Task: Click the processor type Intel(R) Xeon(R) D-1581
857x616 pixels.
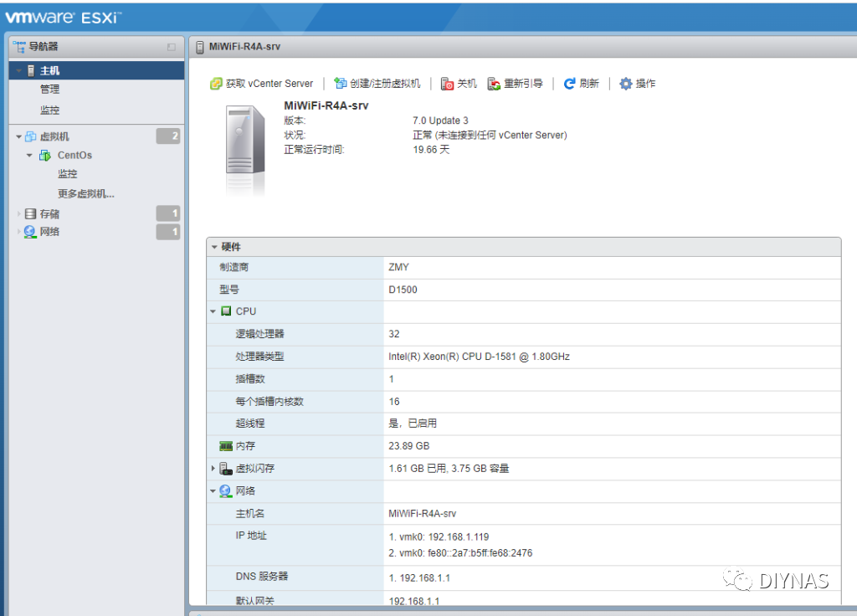Action: coord(480,357)
